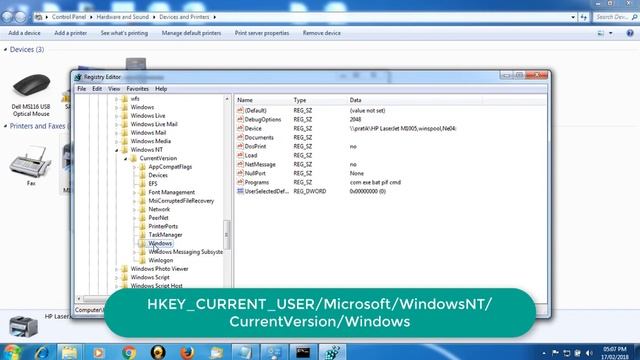Click 'Manage default printers' toolbar button
This screenshot has height=360, width=640.
pos(191,33)
